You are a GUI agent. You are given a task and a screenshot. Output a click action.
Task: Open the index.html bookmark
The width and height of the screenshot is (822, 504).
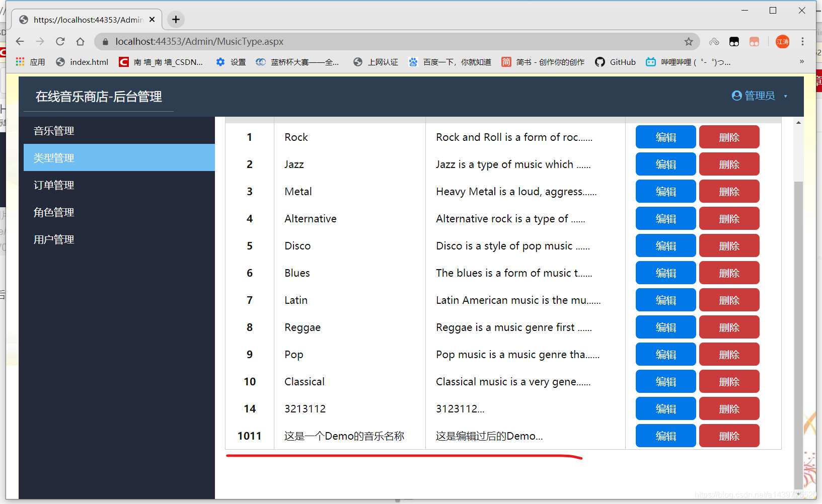click(82, 62)
